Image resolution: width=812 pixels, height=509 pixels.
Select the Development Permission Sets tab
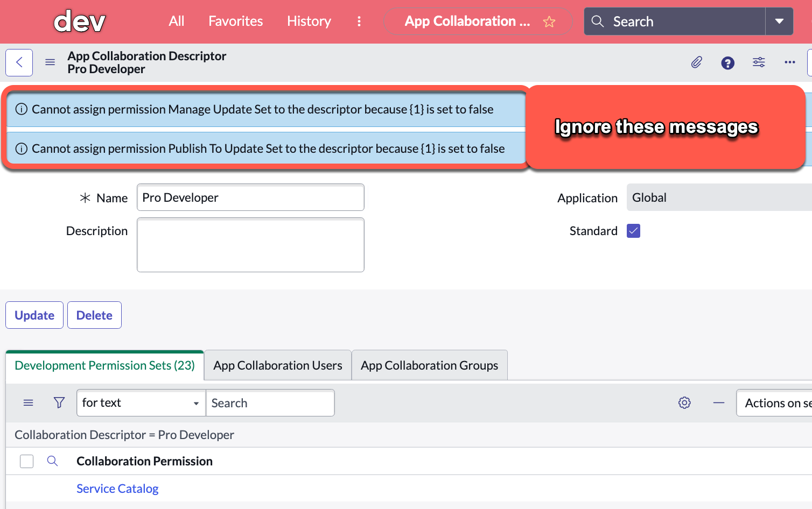pyautogui.click(x=105, y=365)
